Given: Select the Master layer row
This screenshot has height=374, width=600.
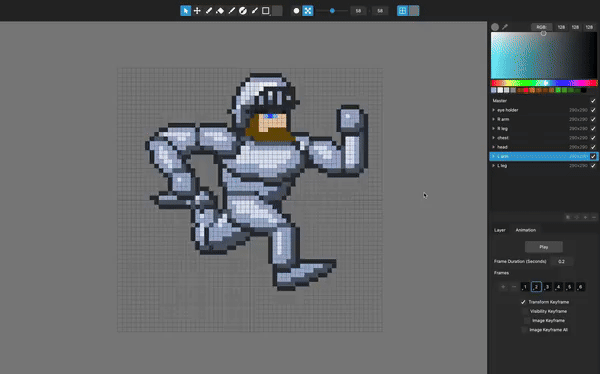Looking at the screenshot, I should pyautogui.click(x=544, y=101).
